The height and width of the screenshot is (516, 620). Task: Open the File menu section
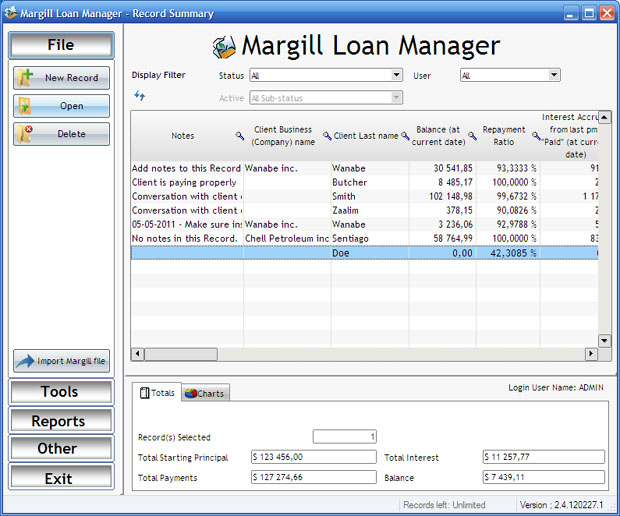click(x=61, y=45)
